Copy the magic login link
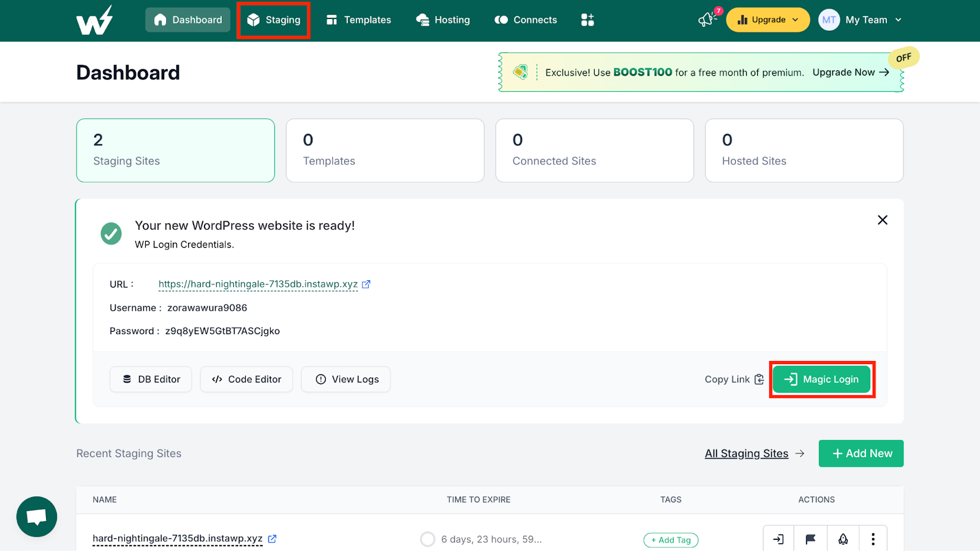 point(734,379)
